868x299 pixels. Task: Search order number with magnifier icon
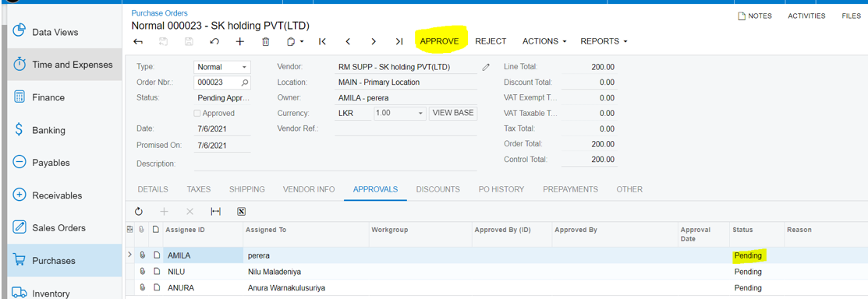click(244, 83)
